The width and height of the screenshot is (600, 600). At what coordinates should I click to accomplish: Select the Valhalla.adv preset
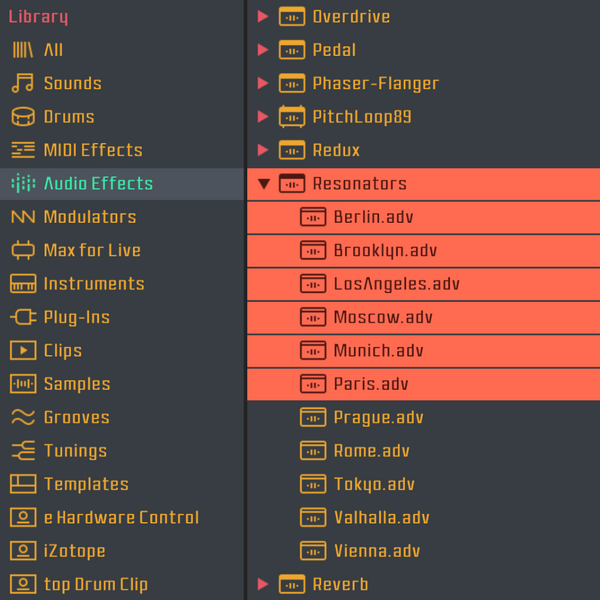coord(381,517)
